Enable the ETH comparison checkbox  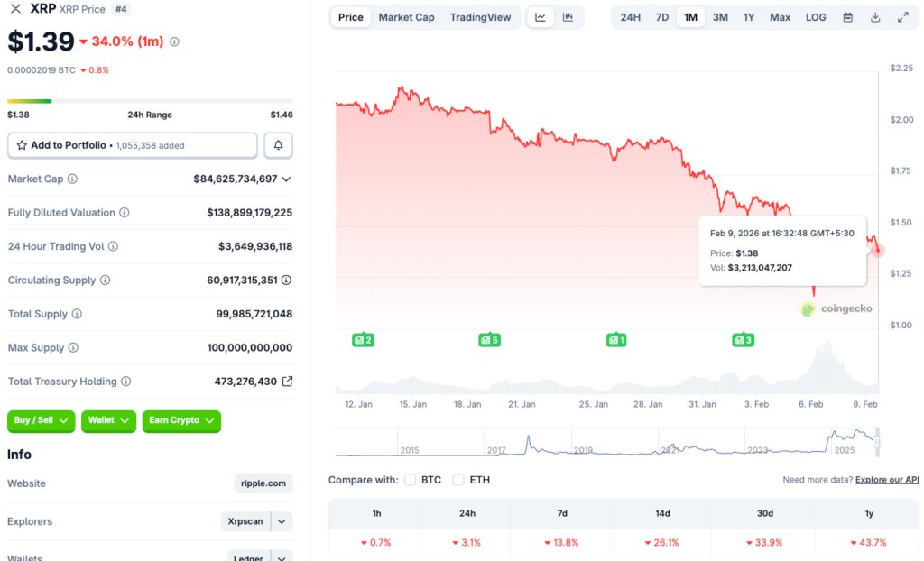pyautogui.click(x=458, y=480)
